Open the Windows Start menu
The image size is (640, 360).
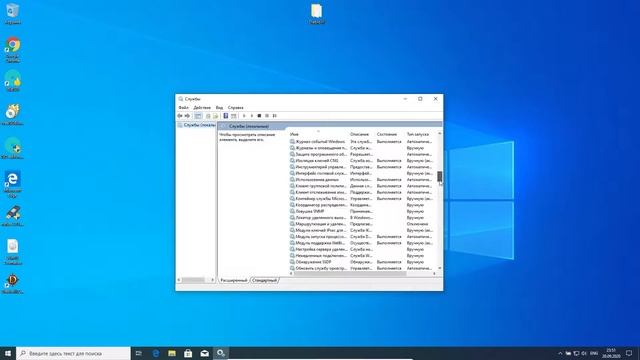[x=8, y=353]
